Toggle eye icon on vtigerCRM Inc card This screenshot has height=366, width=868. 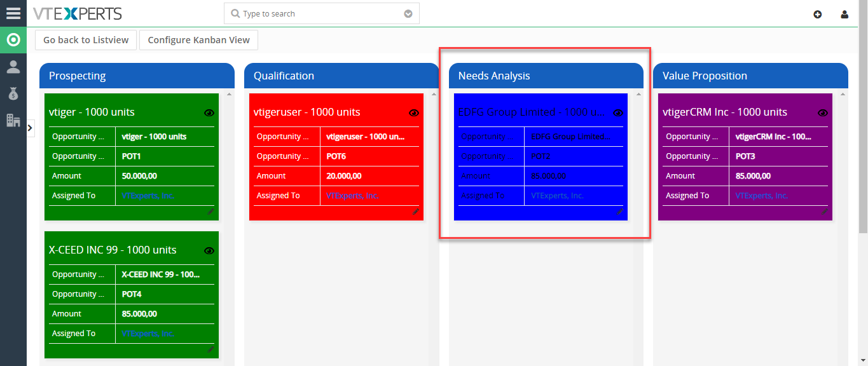(x=823, y=112)
